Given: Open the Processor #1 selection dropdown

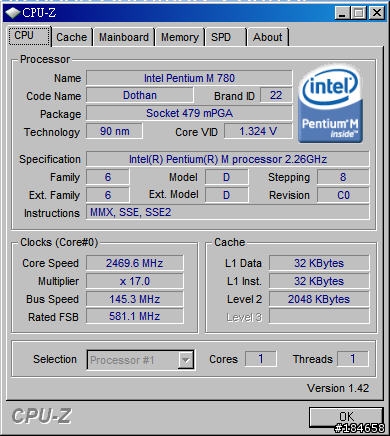Looking at the screenshot, I should 140,360.
